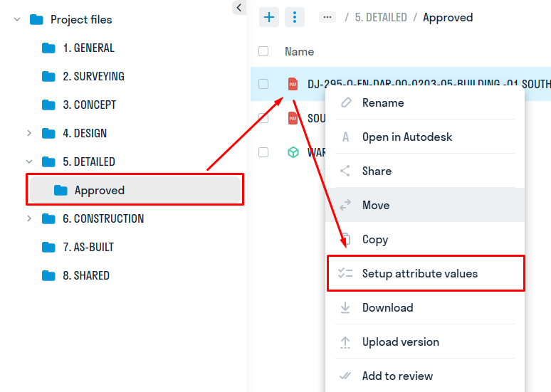The width and height of the screenshot is (551, 392).
Task: Click the Approved folder icon
Action: click(61, 190)
